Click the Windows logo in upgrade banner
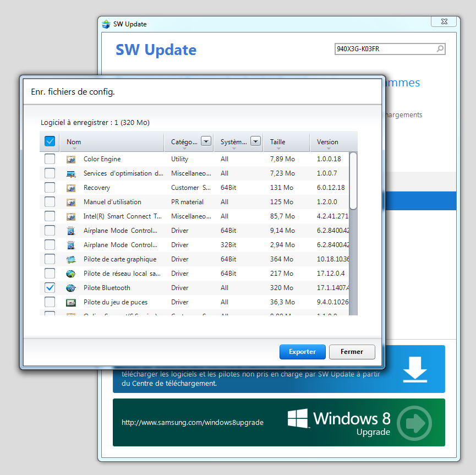This screenshot has height=475, width=476. tap(298, 418)
